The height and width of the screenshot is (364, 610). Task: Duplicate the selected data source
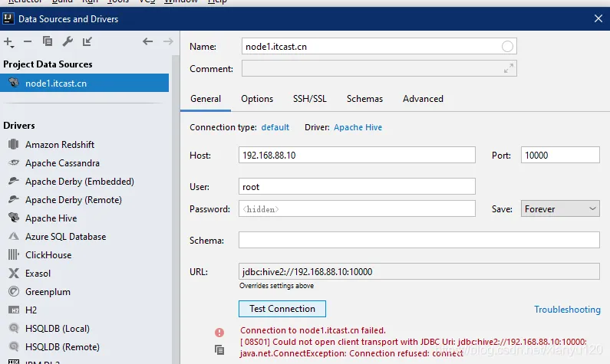(48, 41)
